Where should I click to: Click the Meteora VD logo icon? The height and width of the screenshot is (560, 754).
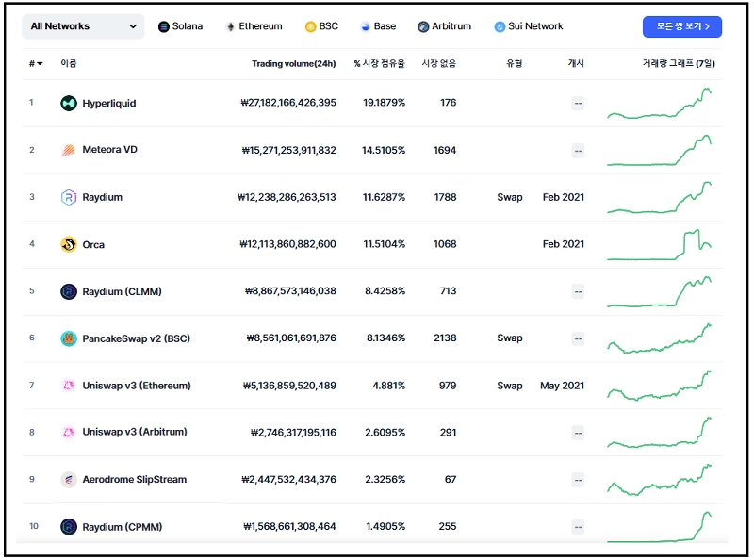[x=68, y=150]
